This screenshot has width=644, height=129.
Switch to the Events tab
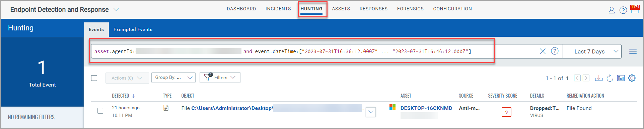[x=96, y=29]
